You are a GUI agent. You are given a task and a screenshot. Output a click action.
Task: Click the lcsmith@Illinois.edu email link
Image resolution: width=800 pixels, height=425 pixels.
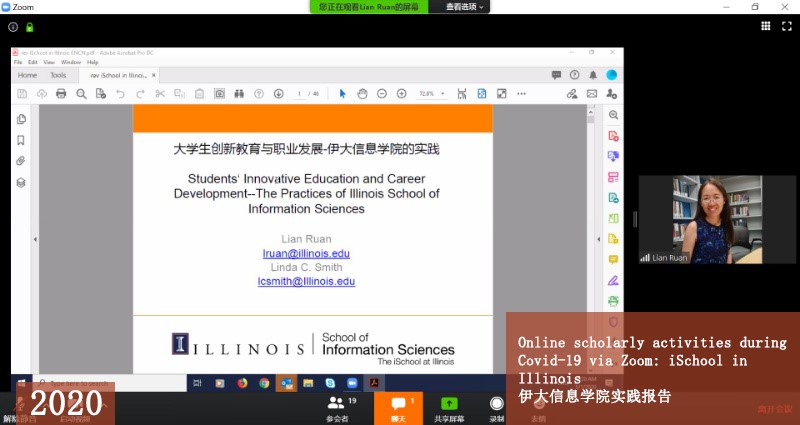click(306, 281)
